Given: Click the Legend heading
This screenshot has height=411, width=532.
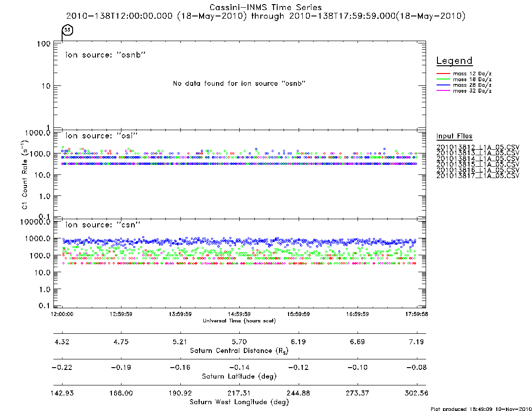Looking at the screenshot, I should click(x=454, y=61).
